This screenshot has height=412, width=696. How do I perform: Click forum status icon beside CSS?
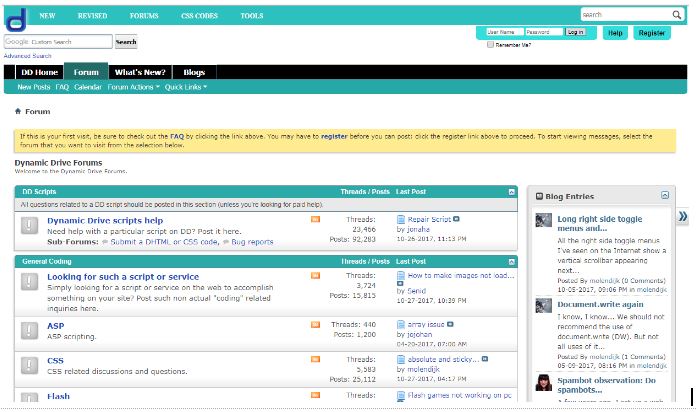(29, 365)
